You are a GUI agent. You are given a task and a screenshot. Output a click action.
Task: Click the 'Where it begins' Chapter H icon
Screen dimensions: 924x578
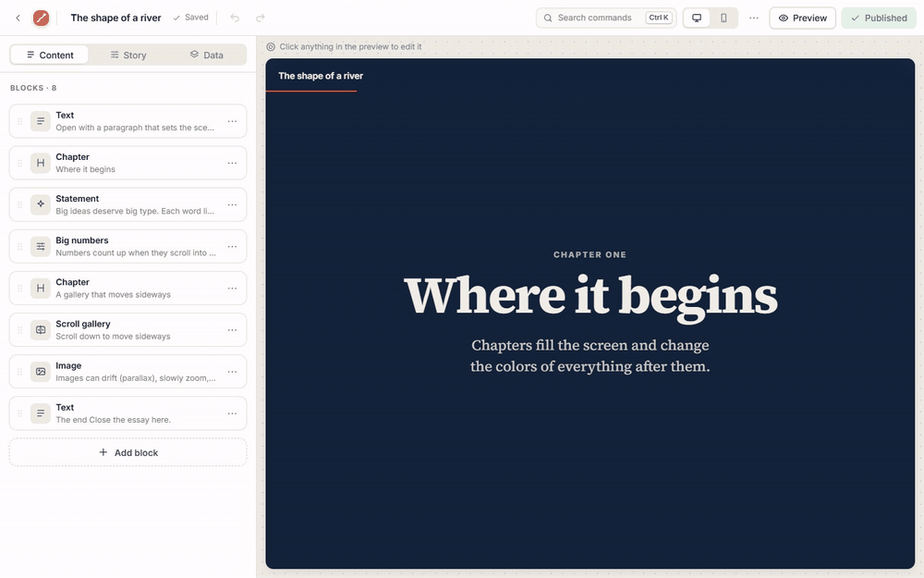[x=40, y=163]
